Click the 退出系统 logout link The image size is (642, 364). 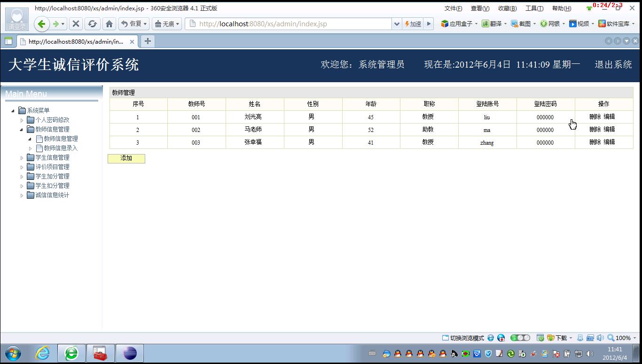pyautogui.click(x=613, y=64)
